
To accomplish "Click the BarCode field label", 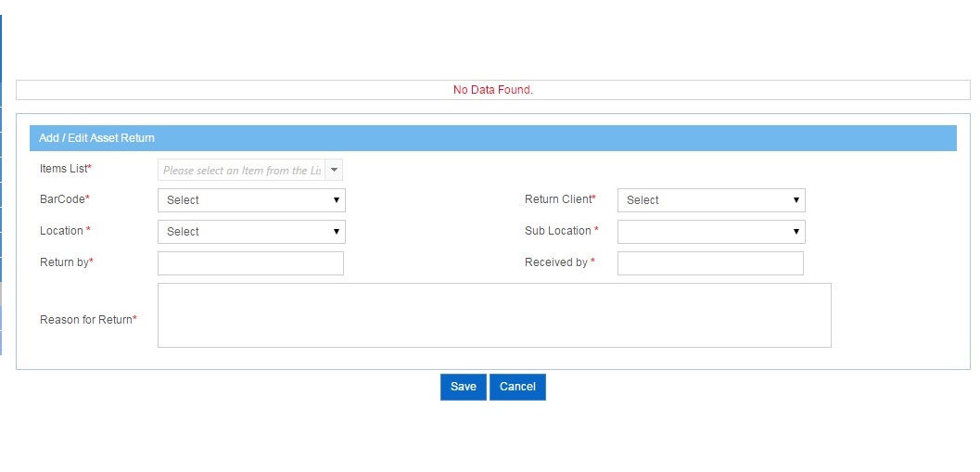I will tap(64, 198).
